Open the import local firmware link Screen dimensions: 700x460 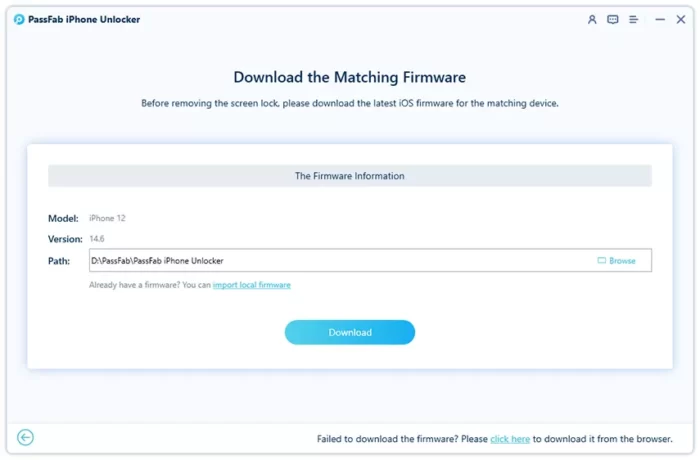pyautogui.click(x=251, y=285)
